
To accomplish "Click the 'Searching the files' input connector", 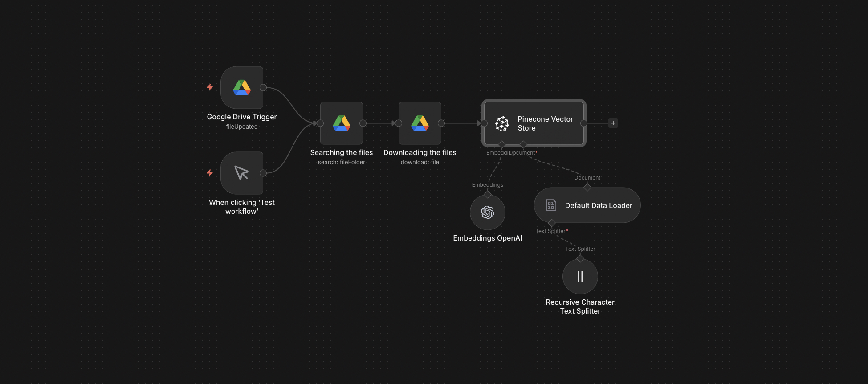I will (x=320, y=123).
